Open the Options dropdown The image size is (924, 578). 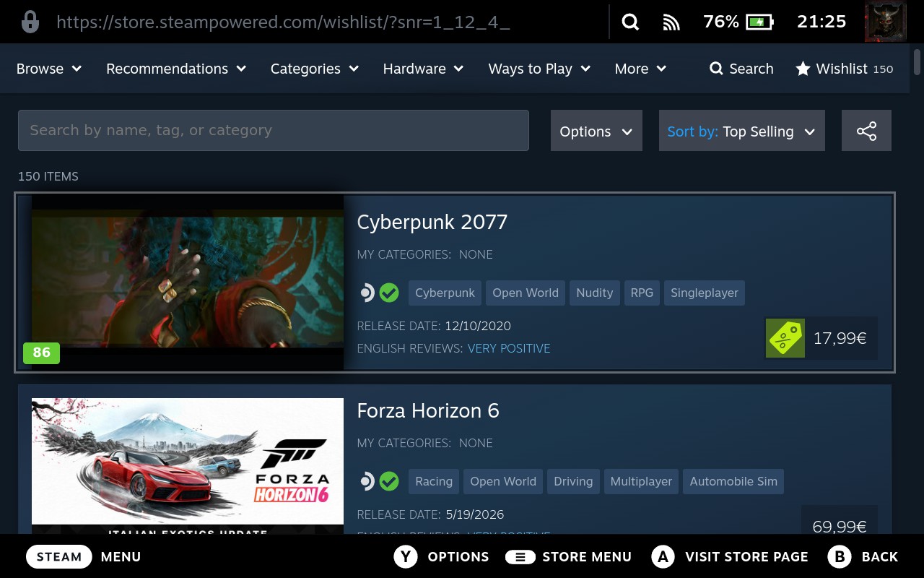point(596,131)
